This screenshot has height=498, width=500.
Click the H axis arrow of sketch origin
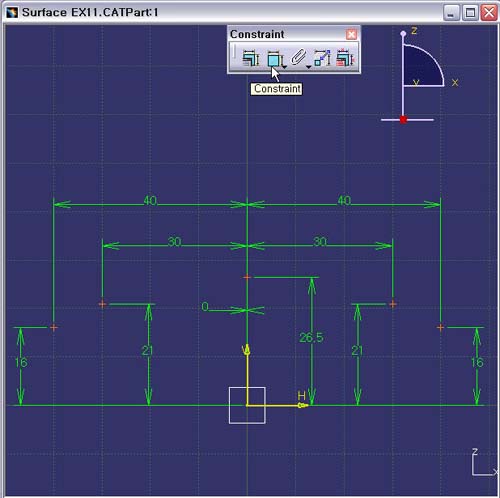pyautogui.click(x=303, y=405)
